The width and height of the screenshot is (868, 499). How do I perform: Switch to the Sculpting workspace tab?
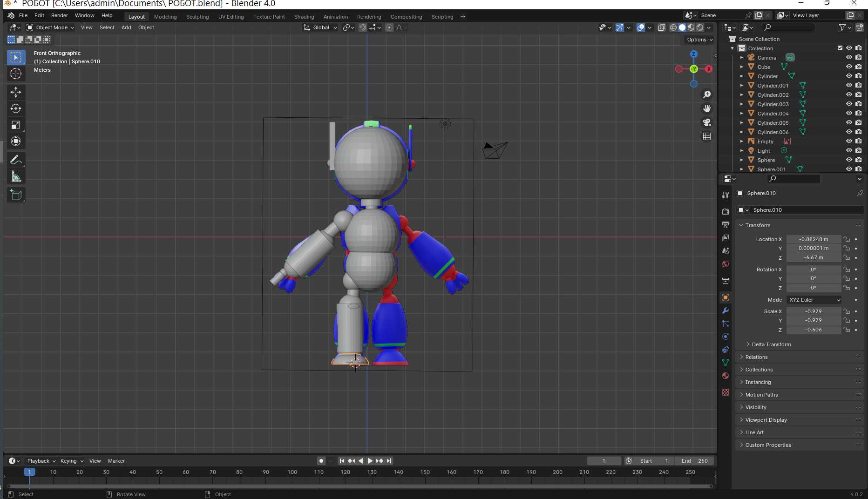click(197, 17)
